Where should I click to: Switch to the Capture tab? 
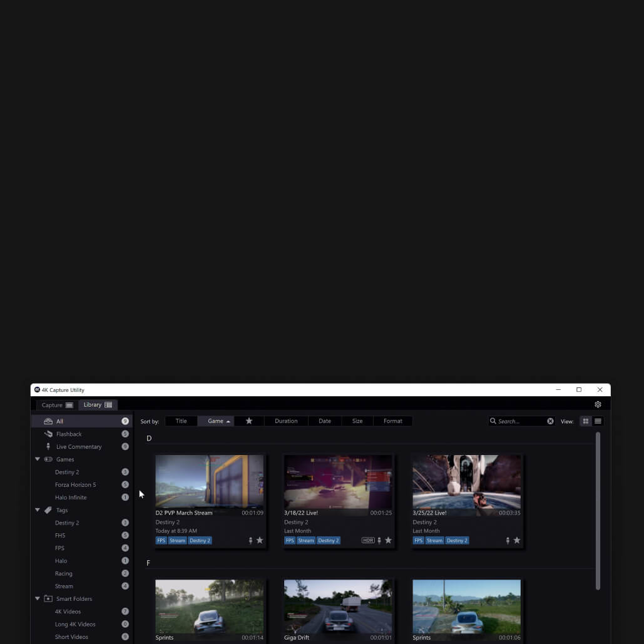[56, 405]
